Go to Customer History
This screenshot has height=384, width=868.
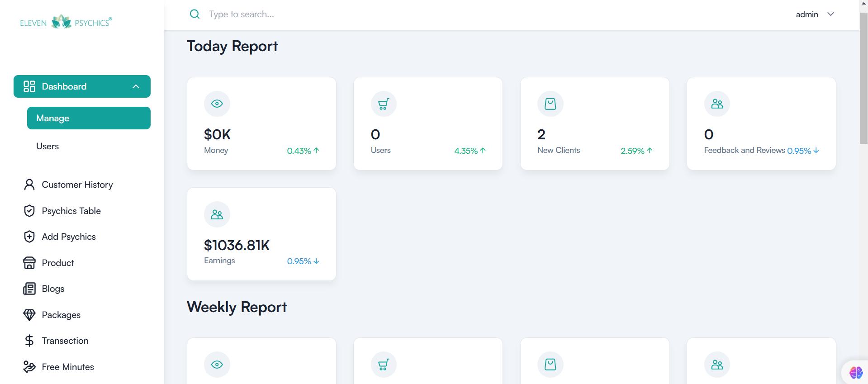pos(77,185)
